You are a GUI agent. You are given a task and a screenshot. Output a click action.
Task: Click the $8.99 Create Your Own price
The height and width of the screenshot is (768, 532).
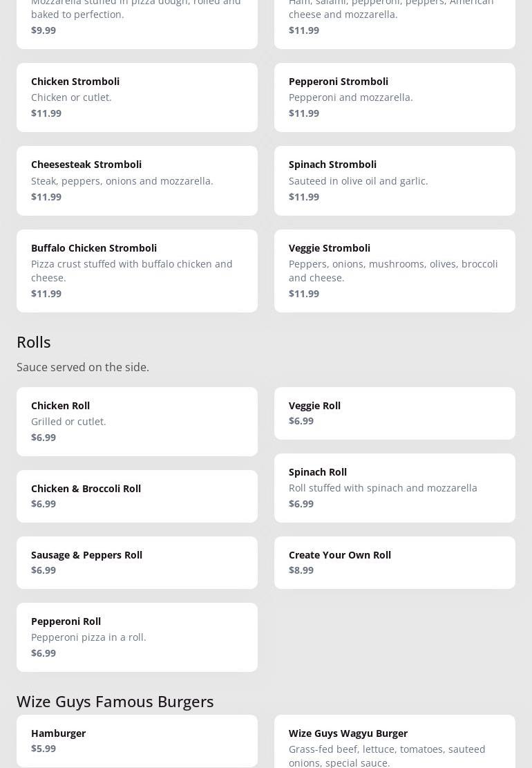301,570
